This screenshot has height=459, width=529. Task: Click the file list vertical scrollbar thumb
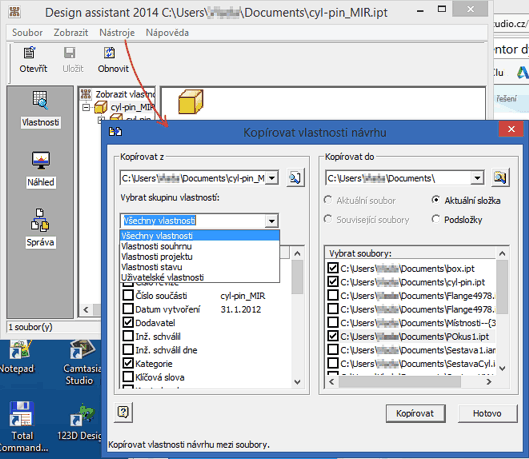tap(502, 287)
